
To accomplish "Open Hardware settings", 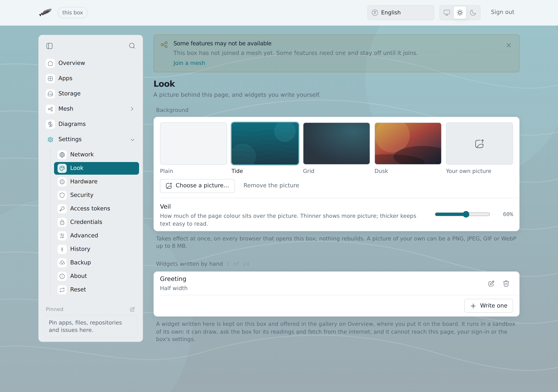I will click(x=97, y=181).
